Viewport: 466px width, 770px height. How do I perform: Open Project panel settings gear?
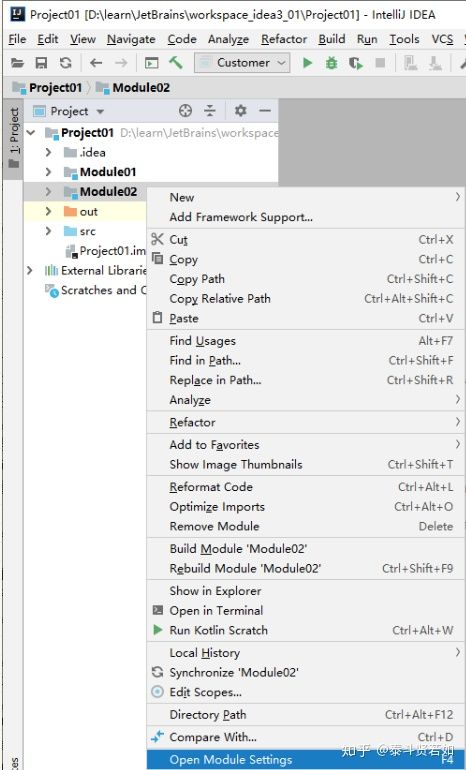coord(240,111)
